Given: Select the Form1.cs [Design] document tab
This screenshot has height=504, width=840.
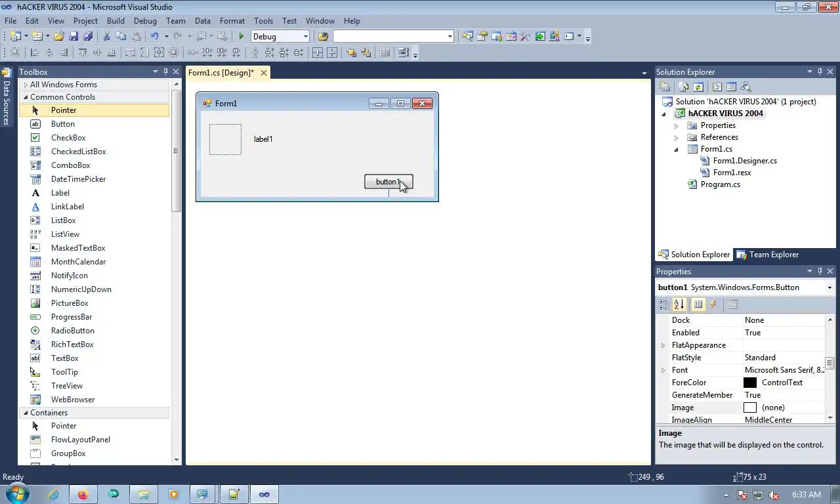Looking at the screenshot, I should point(221,73).
